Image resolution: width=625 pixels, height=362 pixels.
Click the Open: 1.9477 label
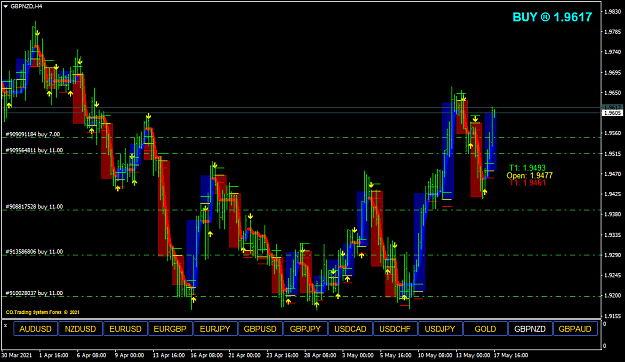530,175
